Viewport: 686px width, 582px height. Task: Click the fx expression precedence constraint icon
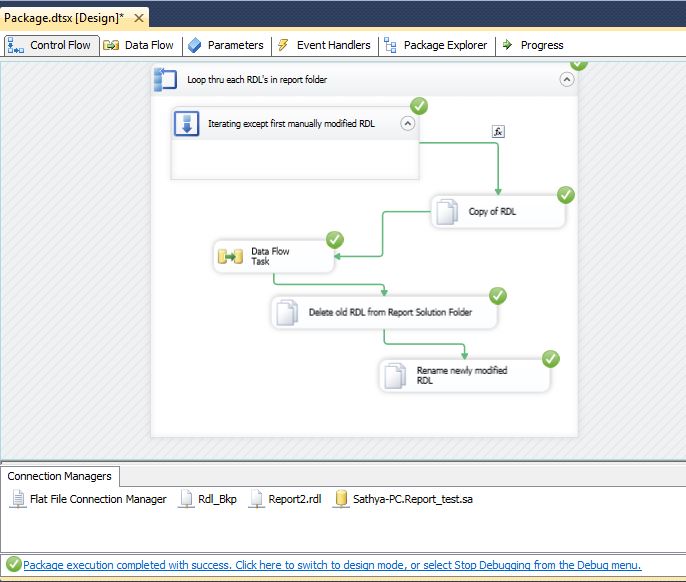pos(498,131)
